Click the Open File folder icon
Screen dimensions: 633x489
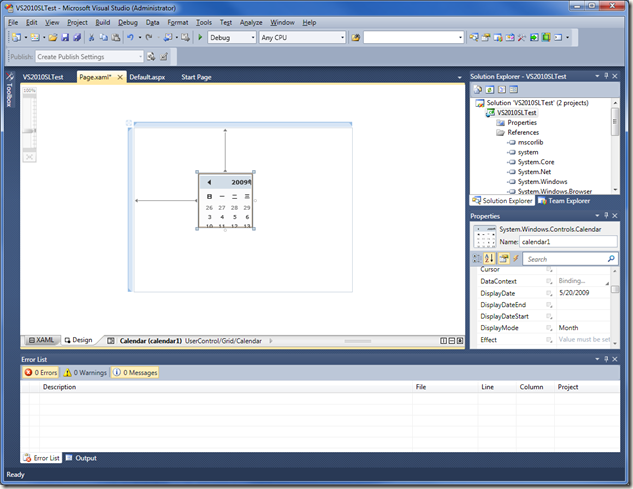53,38
